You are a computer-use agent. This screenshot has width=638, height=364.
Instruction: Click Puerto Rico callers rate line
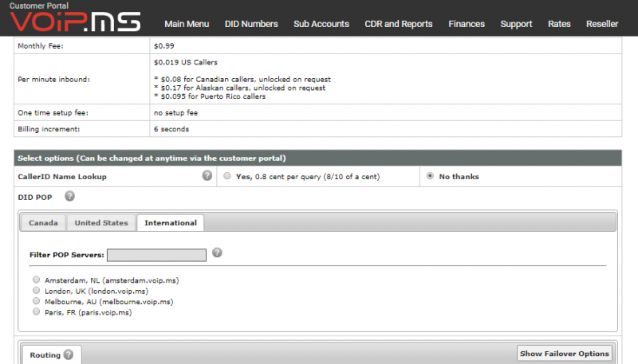tap(210, 96)
